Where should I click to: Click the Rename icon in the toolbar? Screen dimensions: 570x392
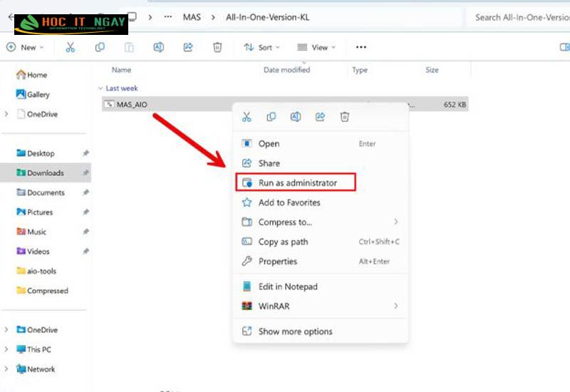(158, 47)
